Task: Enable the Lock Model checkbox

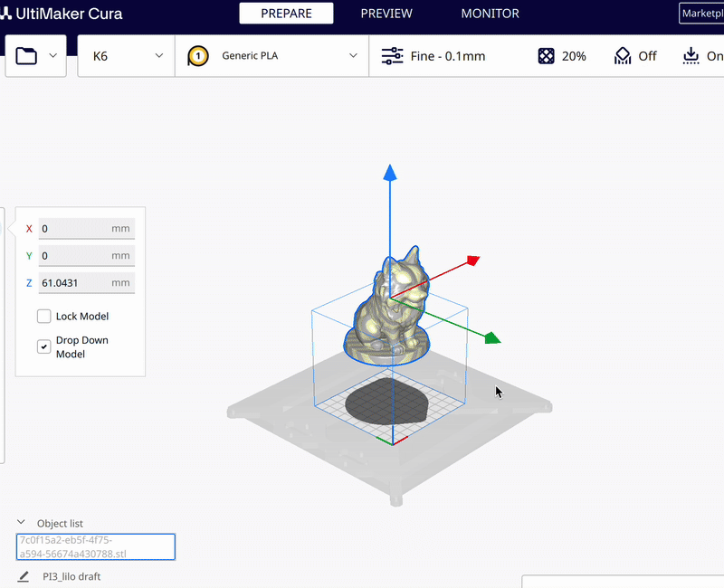Action: (43, 317)
